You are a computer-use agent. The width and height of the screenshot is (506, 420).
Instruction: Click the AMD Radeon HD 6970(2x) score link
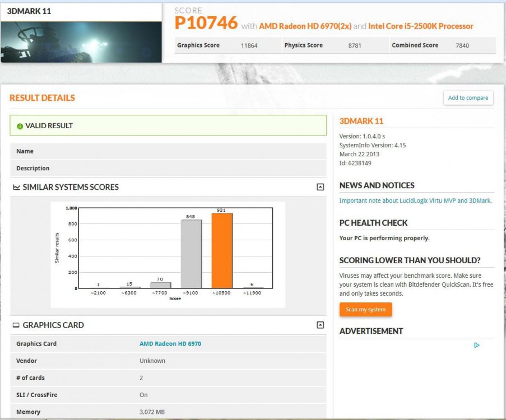tap(305, 26)
